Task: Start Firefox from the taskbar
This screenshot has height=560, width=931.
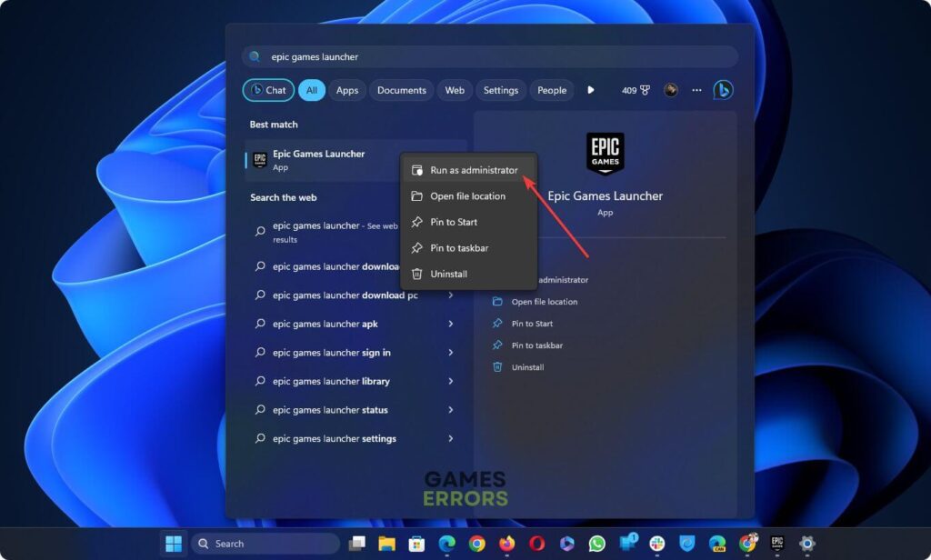Action: 506,543
